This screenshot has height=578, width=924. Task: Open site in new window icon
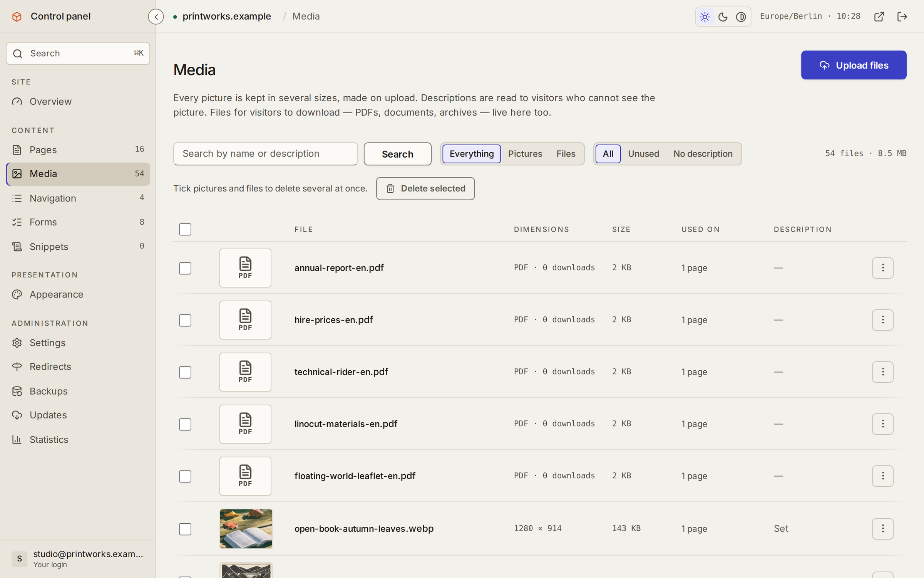pyautogui.click(x=879, y=17)
